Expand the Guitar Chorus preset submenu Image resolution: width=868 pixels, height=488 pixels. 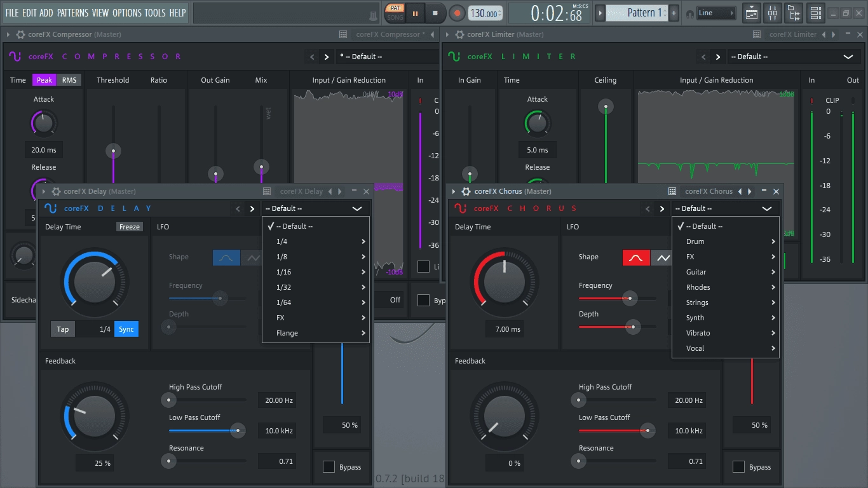coord(726,272)
